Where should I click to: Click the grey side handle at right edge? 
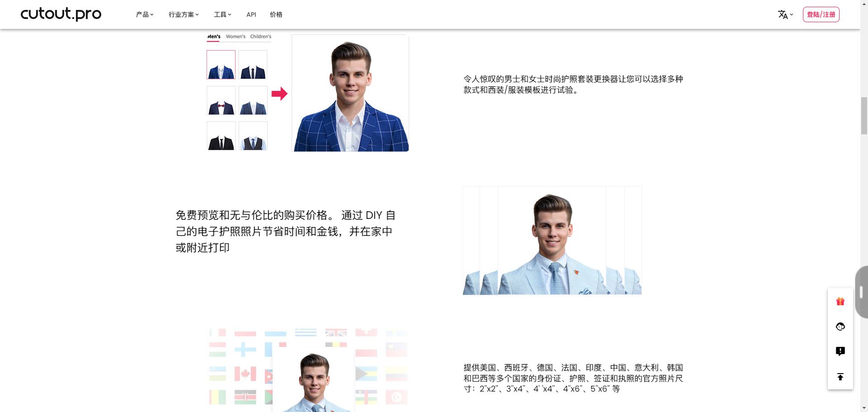[x=862, y=292]
